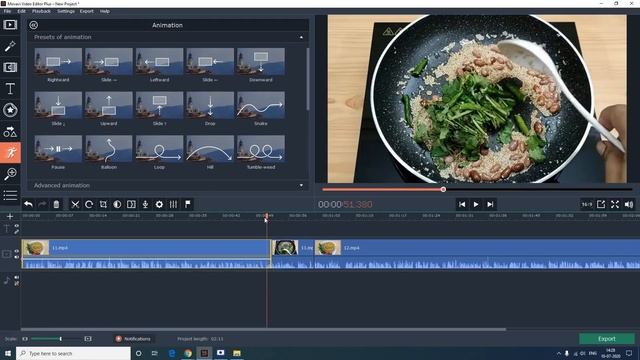This screenshot has height=360, width=640.
Task: Click the horizontal timeline scrollbar
Action: click(263, 329)
